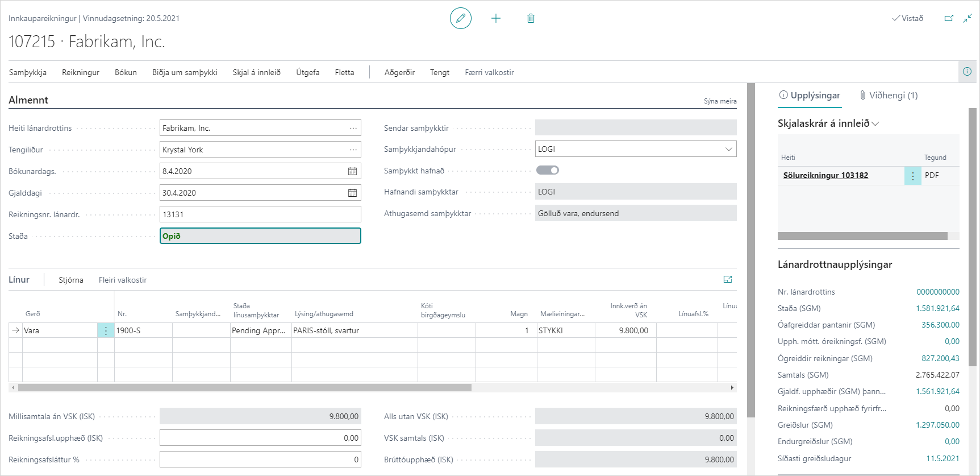Click Sýna meira in Almennt section
This screenshot has width=980, height=476.
[x=720, y=101]
